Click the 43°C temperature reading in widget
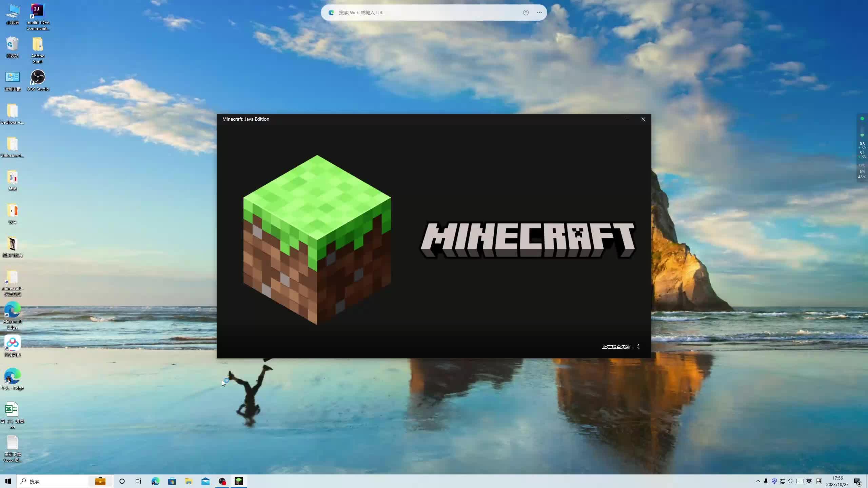This screenshot has width=868, height=488. click(x=862, y=177)
